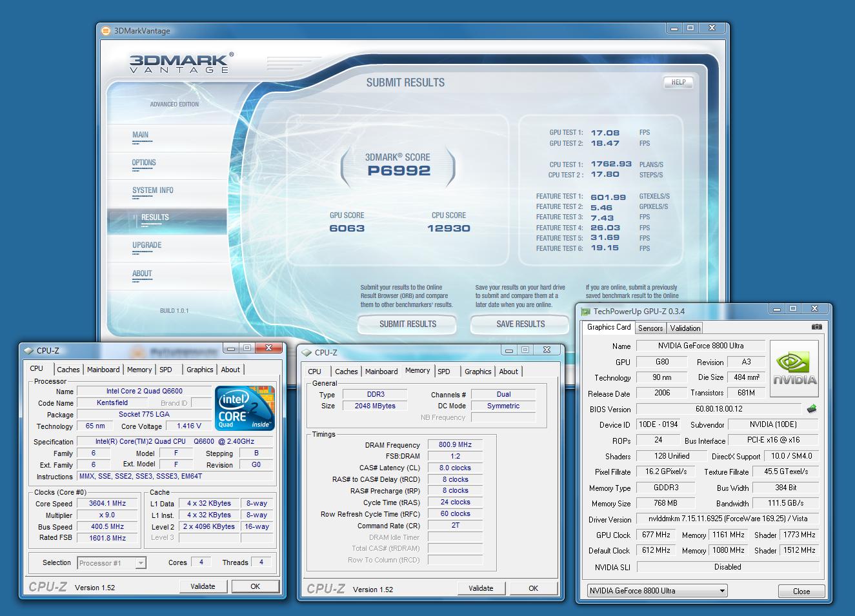
Task: Select About tab in memory CPU-Z window
Action: 508,372
